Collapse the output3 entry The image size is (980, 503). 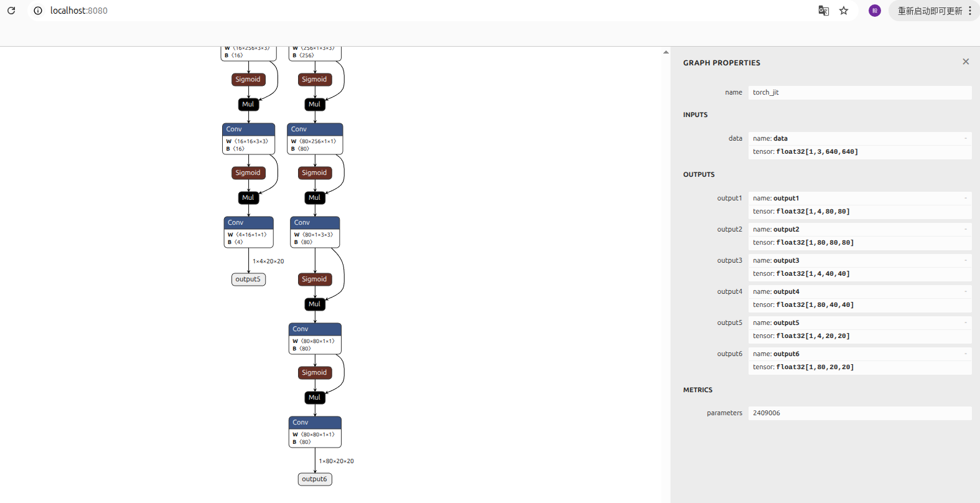click(966, 260)
